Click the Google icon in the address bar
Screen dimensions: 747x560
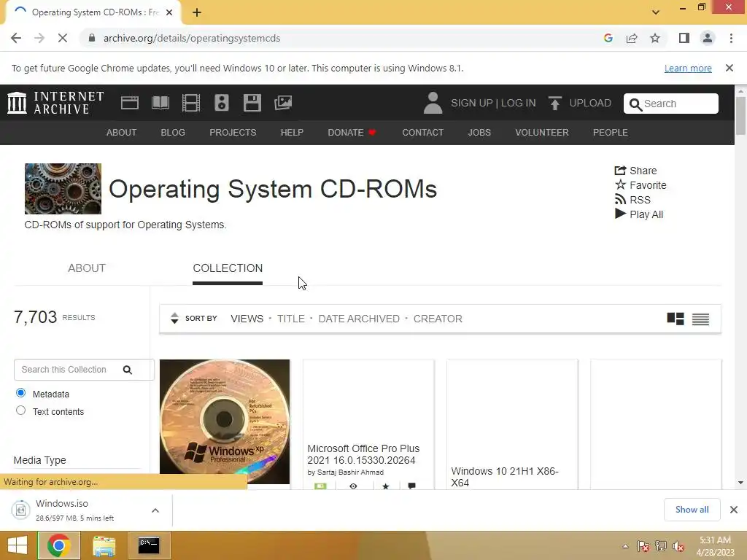pyautogui.click(x=608, y=38)
